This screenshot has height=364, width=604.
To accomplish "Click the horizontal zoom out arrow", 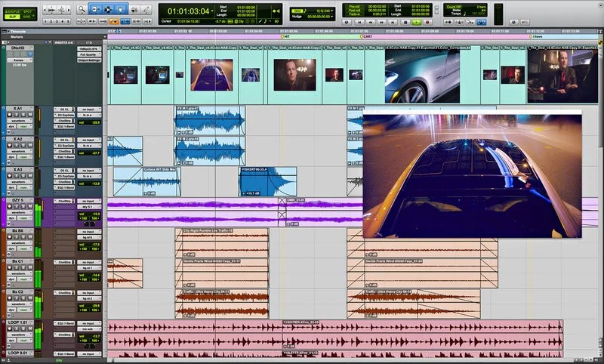I will (45, 10).
